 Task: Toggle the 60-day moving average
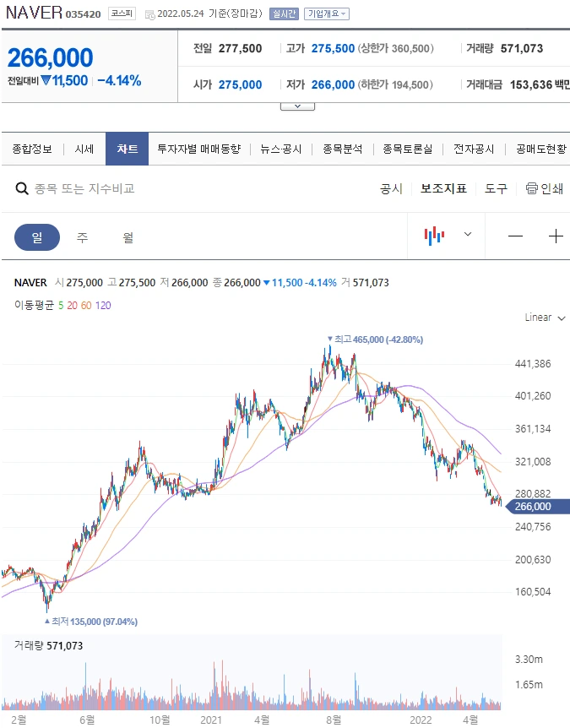(86, 306)
